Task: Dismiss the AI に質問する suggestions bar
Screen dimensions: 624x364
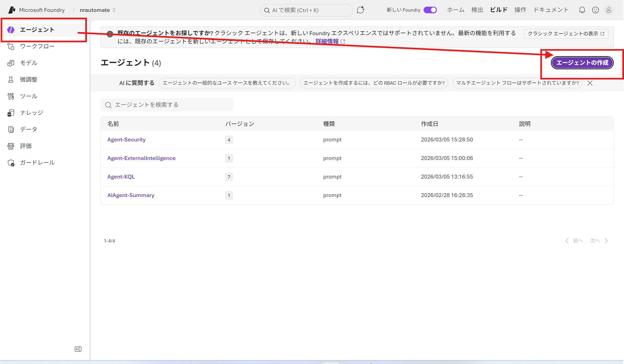Action: tap(590, 83)
